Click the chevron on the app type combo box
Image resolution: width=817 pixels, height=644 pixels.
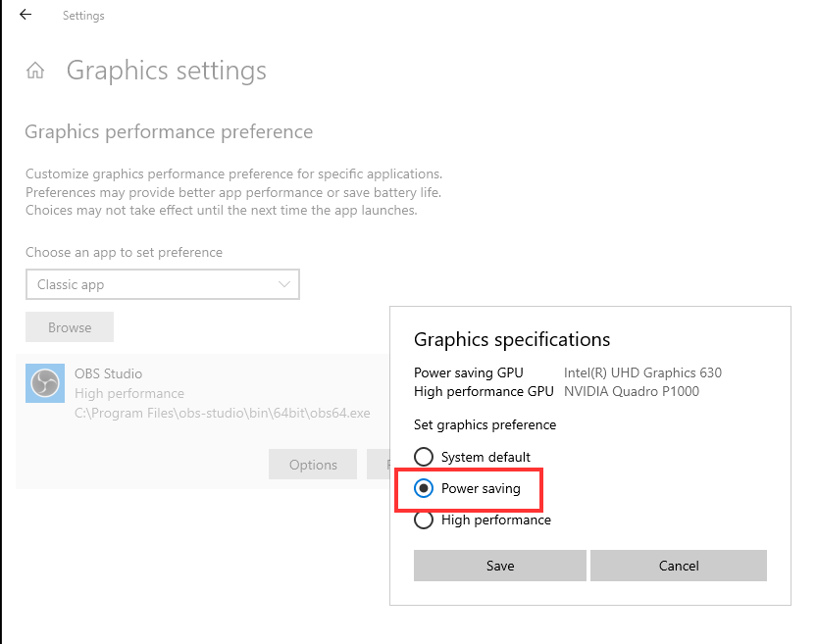pos(284,284)
